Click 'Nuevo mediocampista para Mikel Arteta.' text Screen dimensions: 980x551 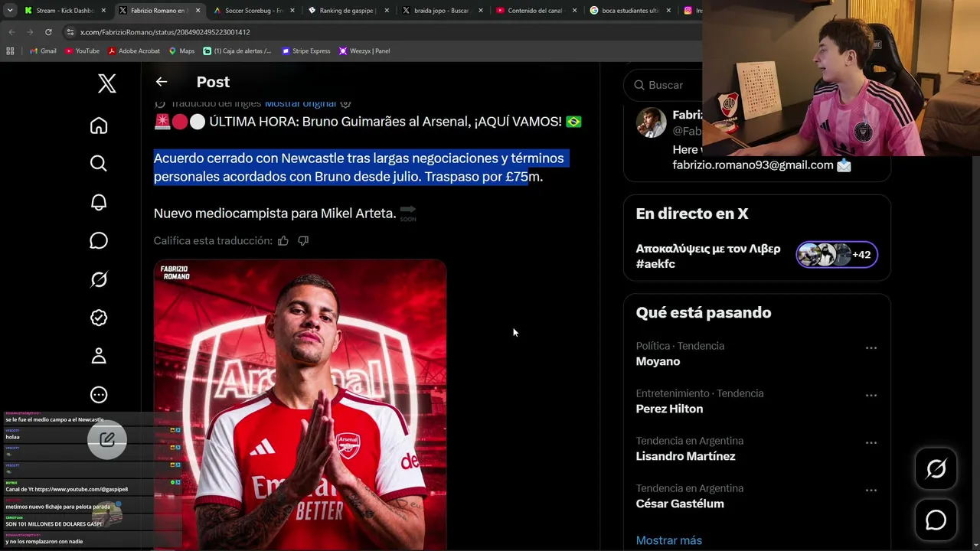tap(275, 214)
